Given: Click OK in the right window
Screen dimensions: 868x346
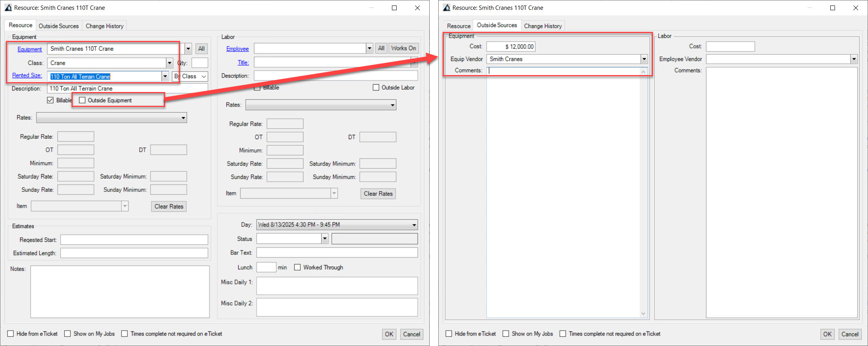Looking at the screenshot, I should (x=827, y=334).
